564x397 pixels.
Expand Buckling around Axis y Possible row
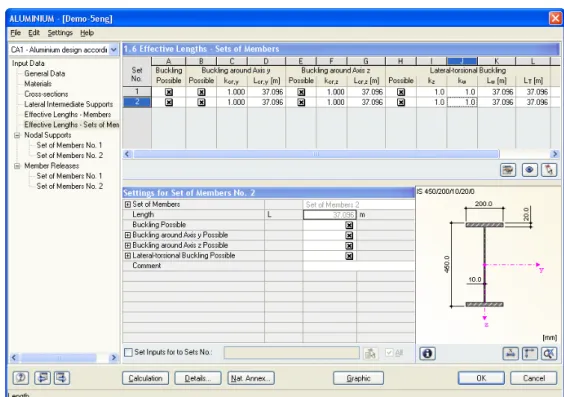[x=127, y=235]
